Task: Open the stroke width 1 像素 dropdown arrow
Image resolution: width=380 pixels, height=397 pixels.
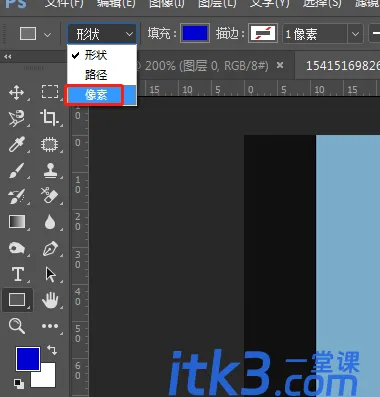Action: [x=355, y=34]
